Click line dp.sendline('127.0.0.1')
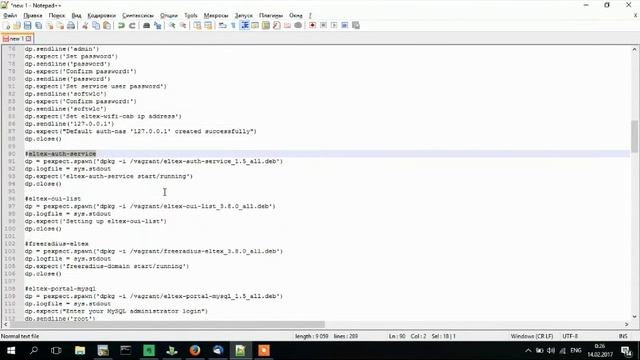640x360 pixels. [x=69, y=124]
